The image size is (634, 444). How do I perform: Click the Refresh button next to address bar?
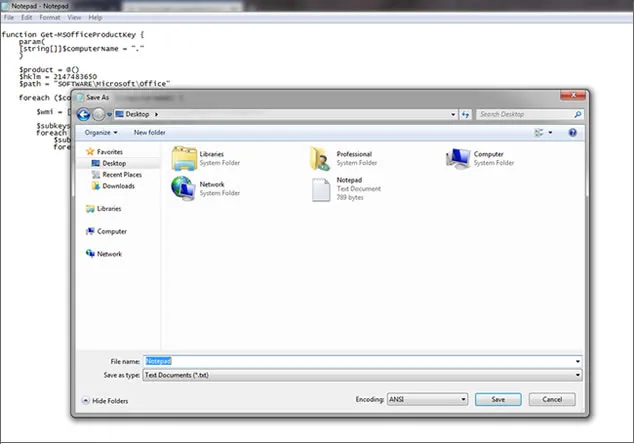466,114
